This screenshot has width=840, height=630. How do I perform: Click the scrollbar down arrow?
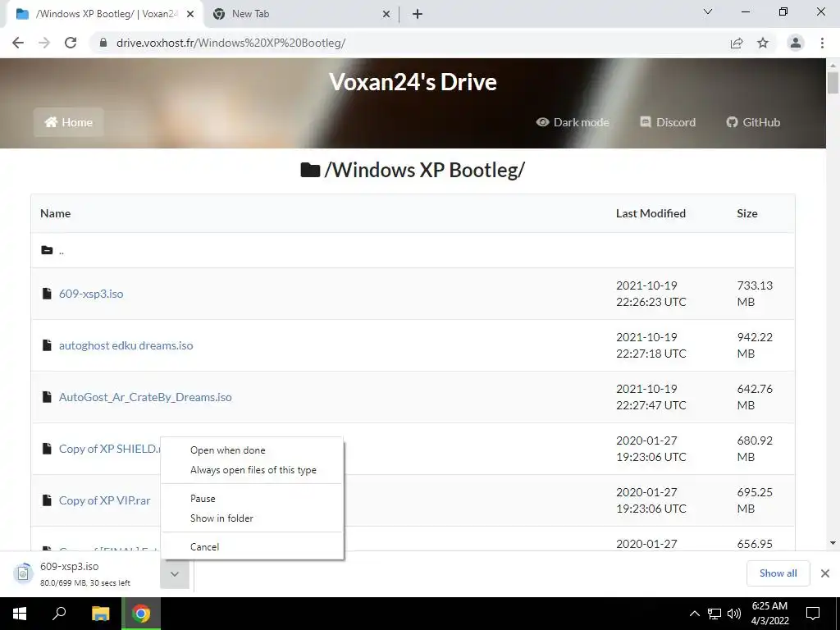pos(833,543)
